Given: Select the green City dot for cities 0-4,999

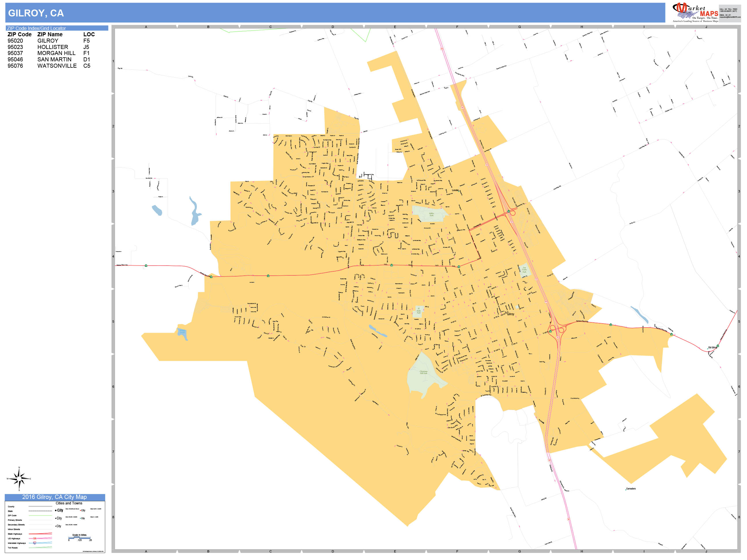Looking at the screenshot, I should coord(81,519).
